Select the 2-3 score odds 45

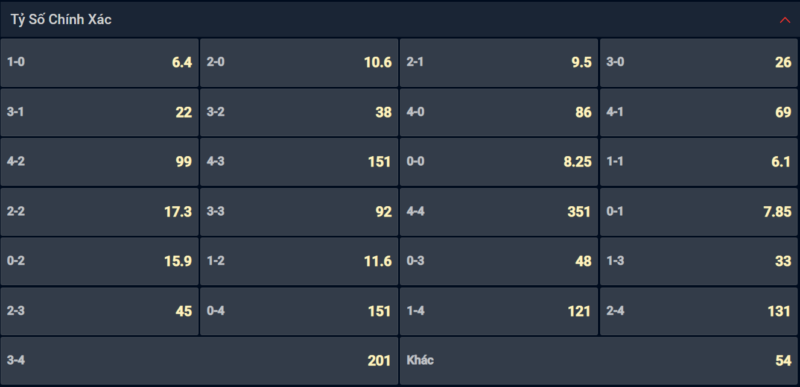pos(99,311)
